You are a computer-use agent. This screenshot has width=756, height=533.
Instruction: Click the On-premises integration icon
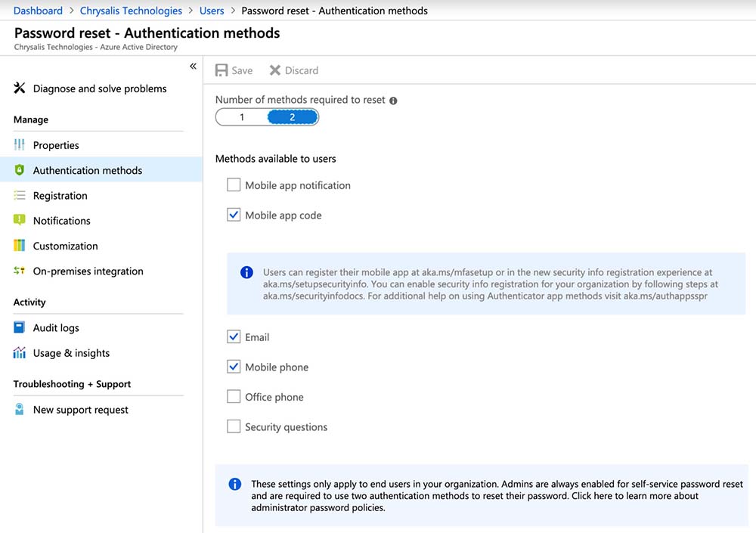click(20, 271)
